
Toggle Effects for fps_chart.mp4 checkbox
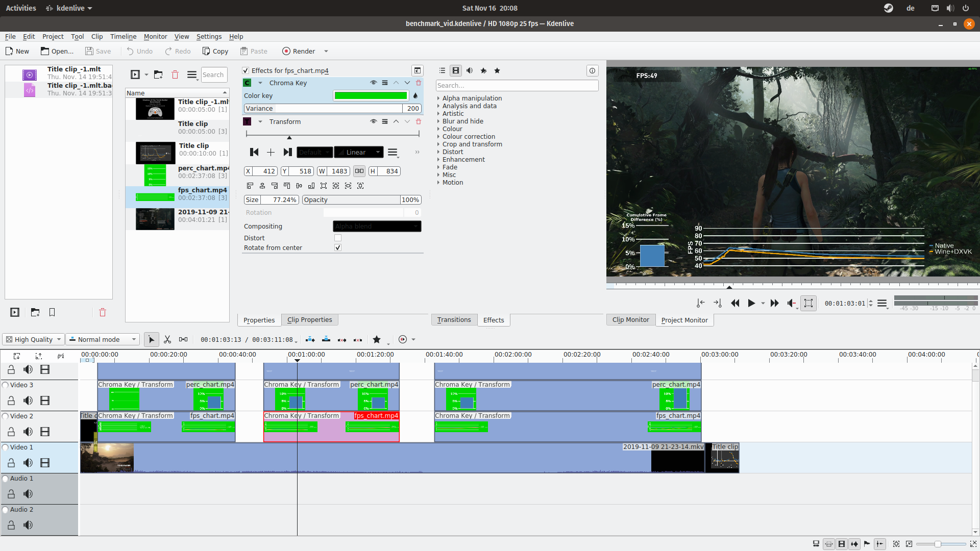pyautogui.click(x=246, y=70)
